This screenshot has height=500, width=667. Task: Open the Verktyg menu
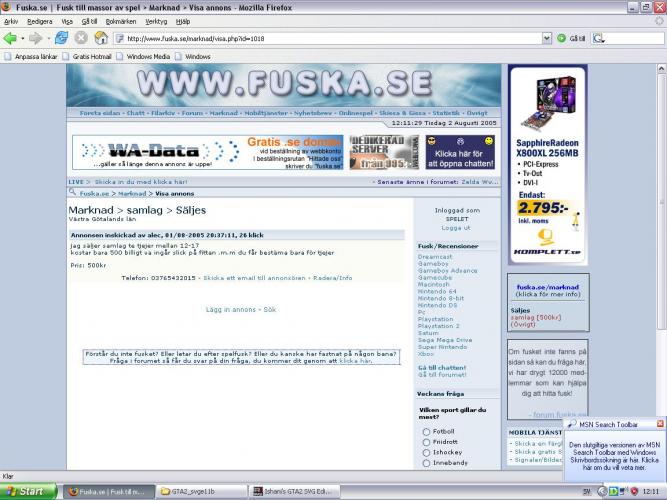(x=156, y=21)
